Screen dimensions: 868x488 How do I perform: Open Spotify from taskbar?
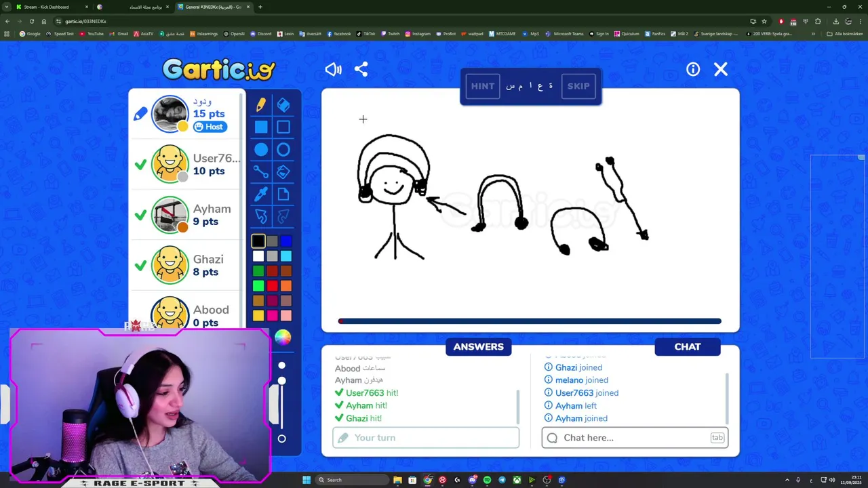[487, 480]
